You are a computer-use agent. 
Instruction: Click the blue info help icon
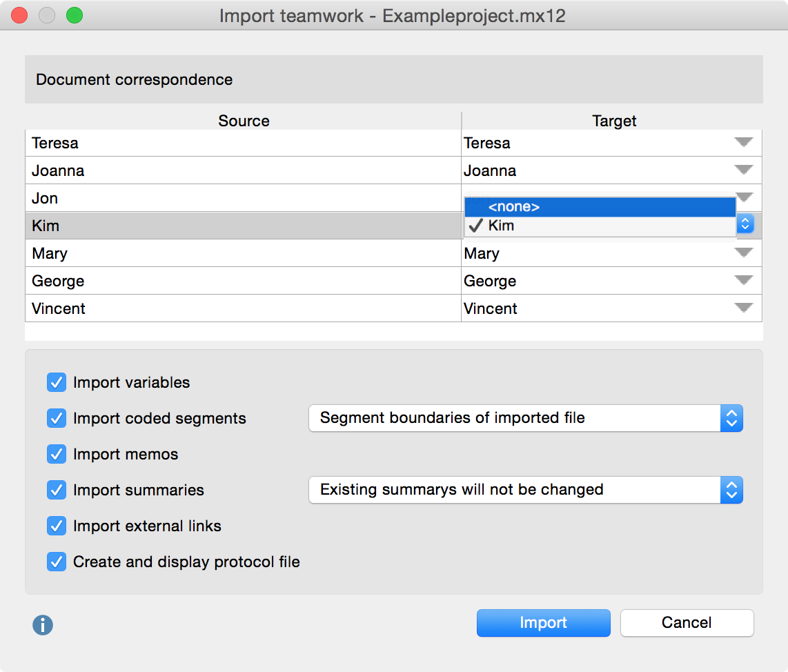coord(43,625)
